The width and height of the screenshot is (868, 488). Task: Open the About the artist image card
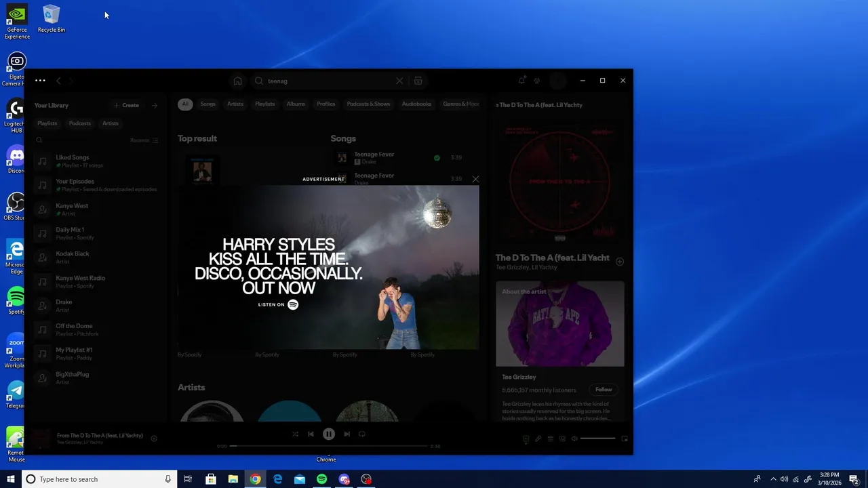pos(559,324)
